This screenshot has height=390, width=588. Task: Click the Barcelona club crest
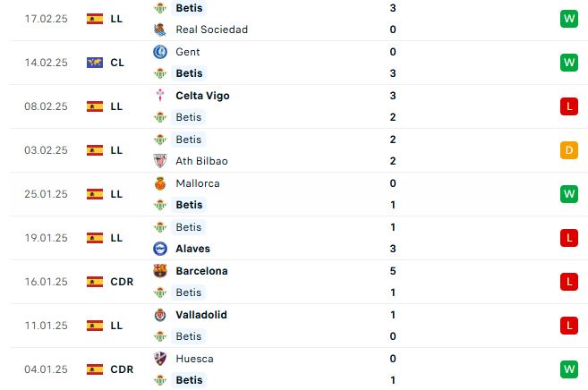pos(160,271)
